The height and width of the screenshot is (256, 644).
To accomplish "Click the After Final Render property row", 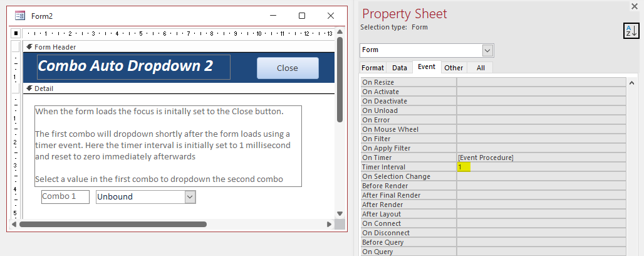I will point(493,196).
